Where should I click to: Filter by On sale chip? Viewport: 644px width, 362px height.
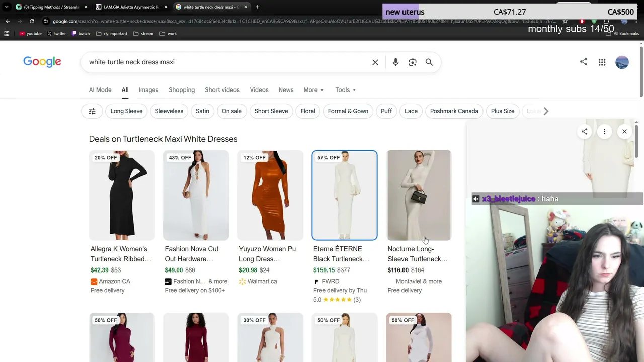click(x=232, y=111)
